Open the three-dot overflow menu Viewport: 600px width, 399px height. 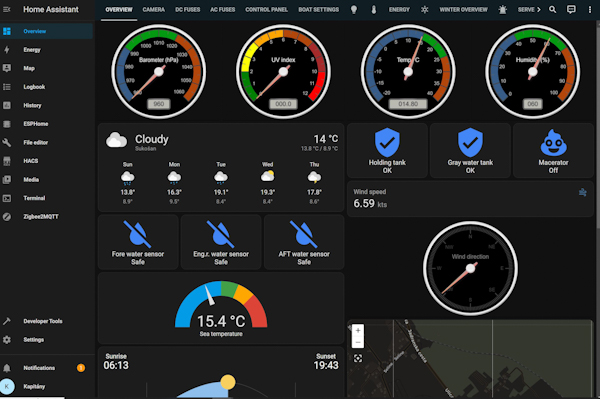pos(590,10)
